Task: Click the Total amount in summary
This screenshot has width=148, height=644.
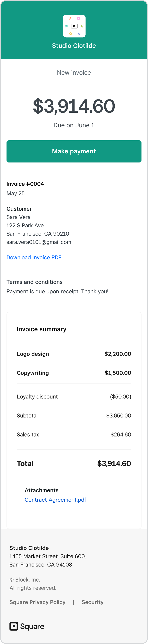Action: point(114,464)
